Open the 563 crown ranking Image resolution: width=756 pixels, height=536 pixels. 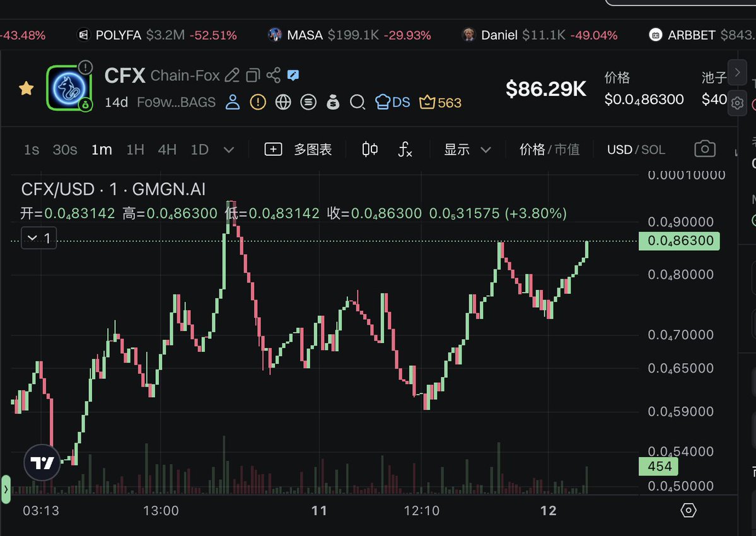click(x=440, y=103)
